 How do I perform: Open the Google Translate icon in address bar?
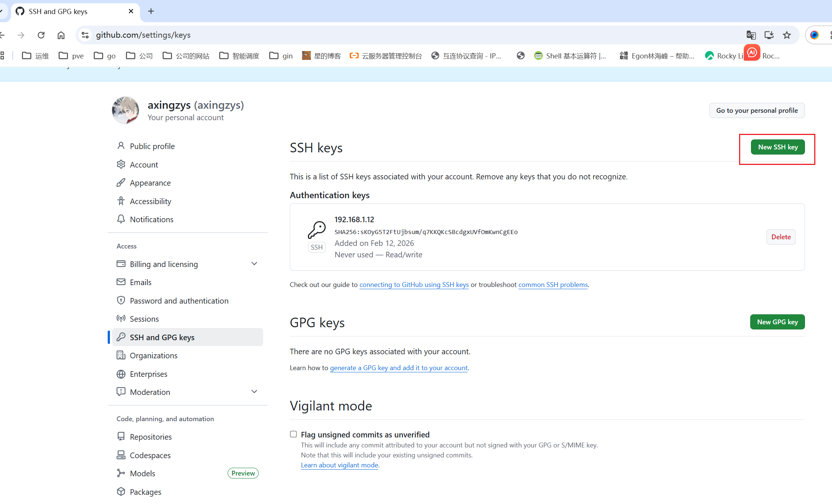pyautogui.click(x=751, y=35)
